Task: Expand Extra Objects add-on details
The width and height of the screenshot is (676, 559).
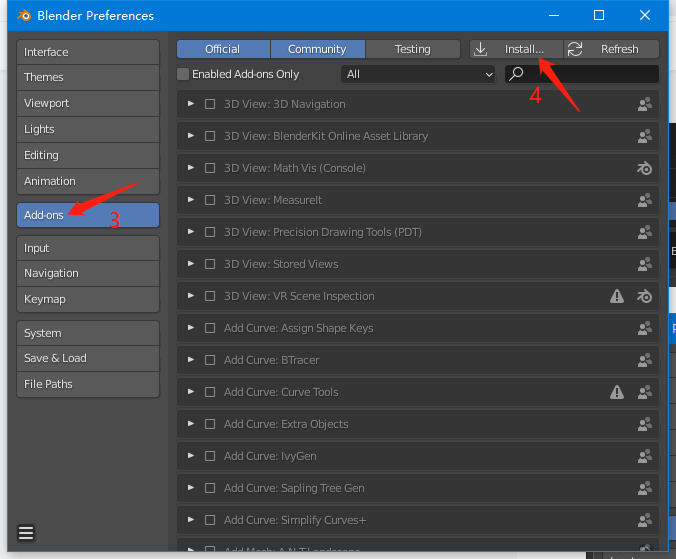Action: (191, 424)
